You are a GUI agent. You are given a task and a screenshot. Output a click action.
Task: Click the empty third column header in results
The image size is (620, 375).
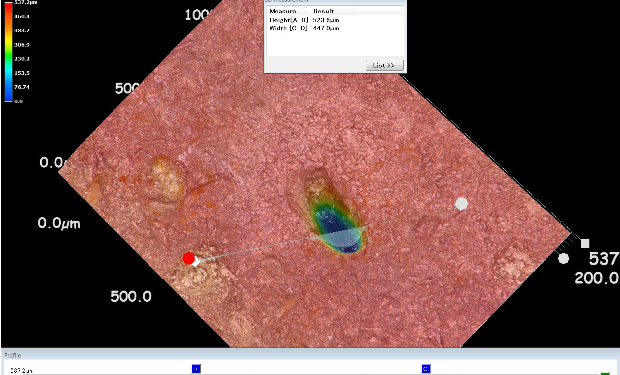[378, 11]
